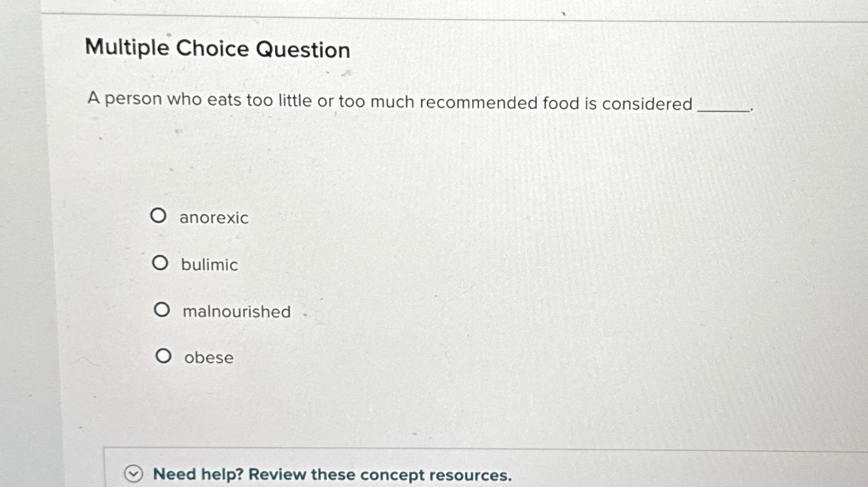
Task: Select the bulimic answer option
Action: 160,263
